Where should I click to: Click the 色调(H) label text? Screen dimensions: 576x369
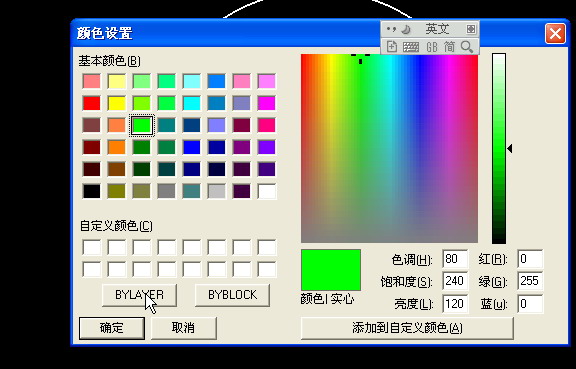click(x=412, y=260)
